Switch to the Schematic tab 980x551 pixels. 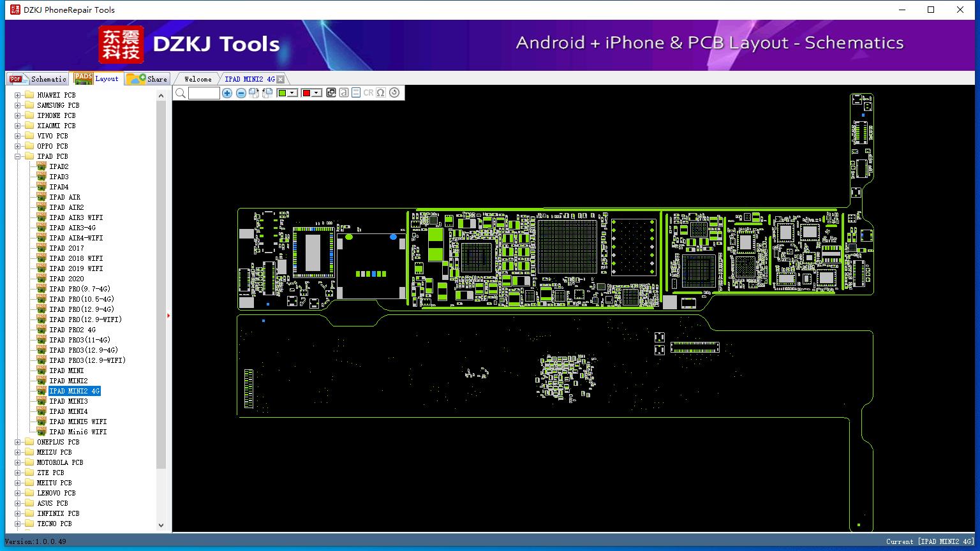tap(38, 79)
